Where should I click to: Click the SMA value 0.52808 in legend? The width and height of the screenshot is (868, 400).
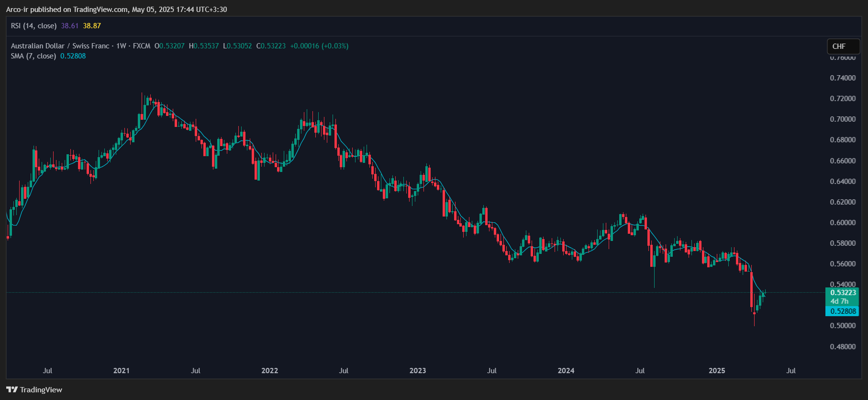(x=73, y=56)
